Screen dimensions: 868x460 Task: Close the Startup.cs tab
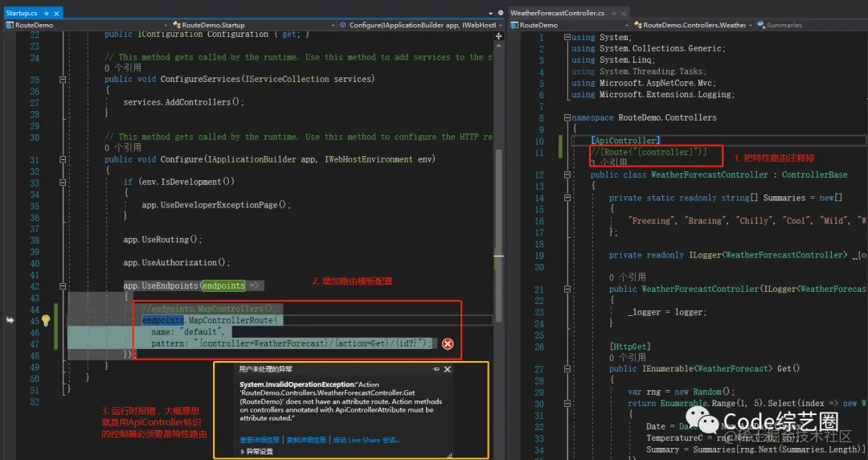(x=56, y=13)
